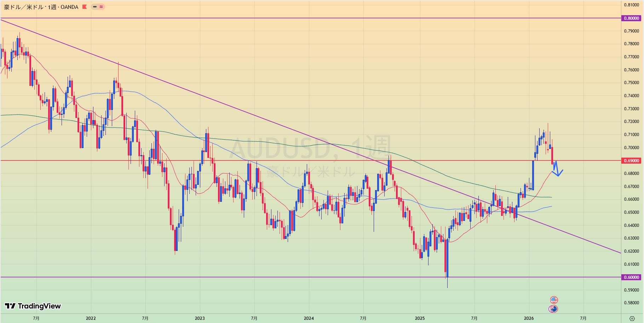This screenshot has width=644, height=323.
Task: Open chart settings via the hexagon gear icon
Action: tap(632, 318)
